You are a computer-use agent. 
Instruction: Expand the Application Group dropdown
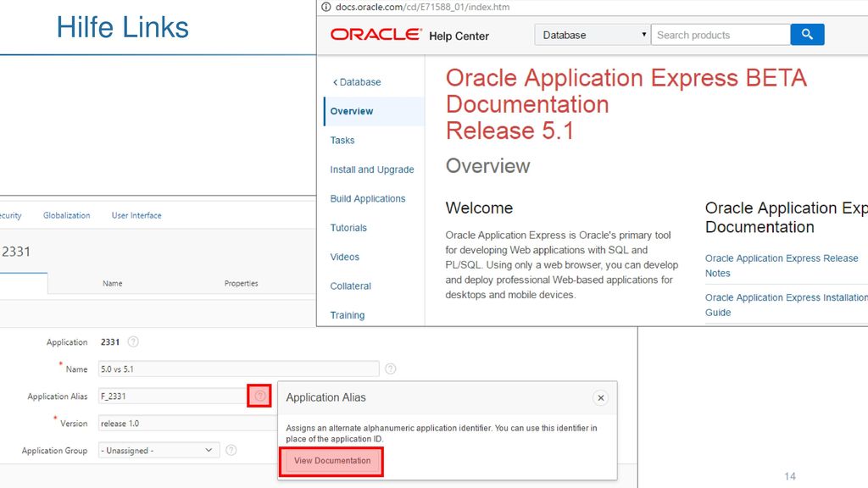pyautogui.click(x=159, y=451)
